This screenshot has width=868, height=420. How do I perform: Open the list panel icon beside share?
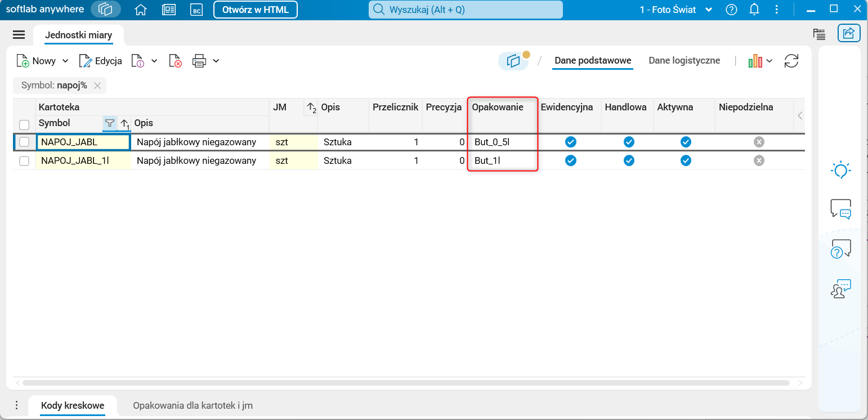click(x=819, y=34)
